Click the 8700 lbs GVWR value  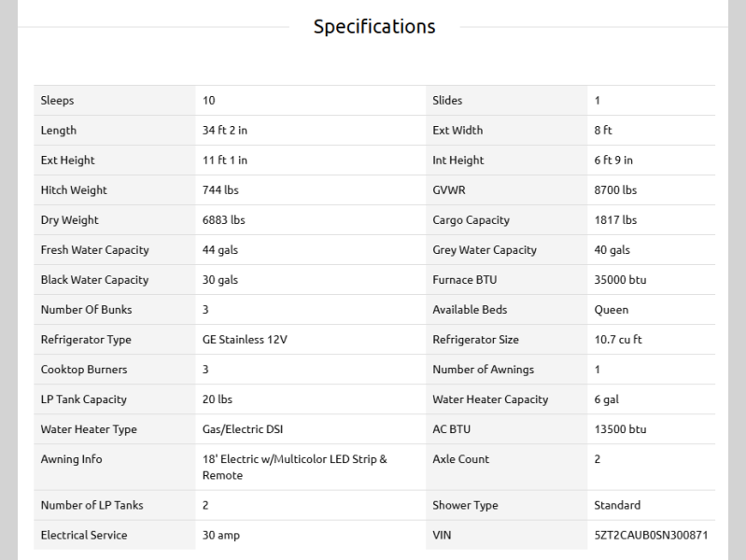click(x=615, y=190)
